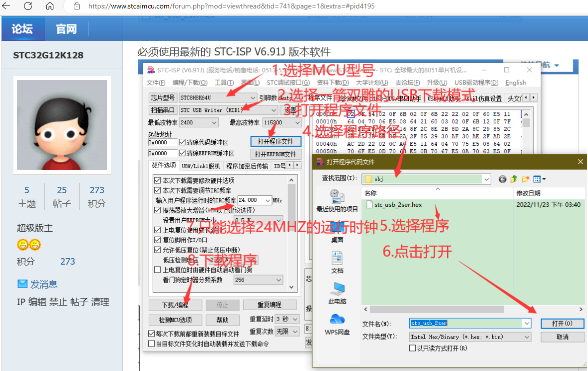
Task: Open the view menu icon in file dialog
Action: coord(539,179)
